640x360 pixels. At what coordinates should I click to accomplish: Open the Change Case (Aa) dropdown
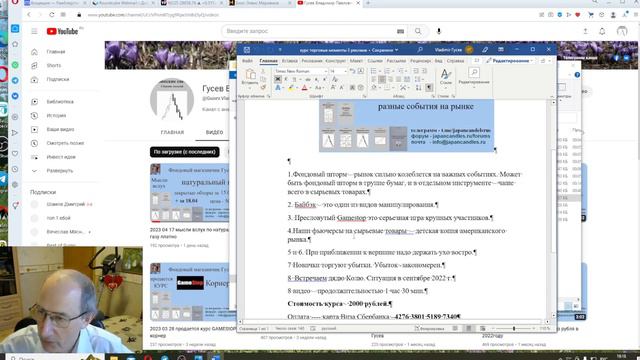[319, 87]
